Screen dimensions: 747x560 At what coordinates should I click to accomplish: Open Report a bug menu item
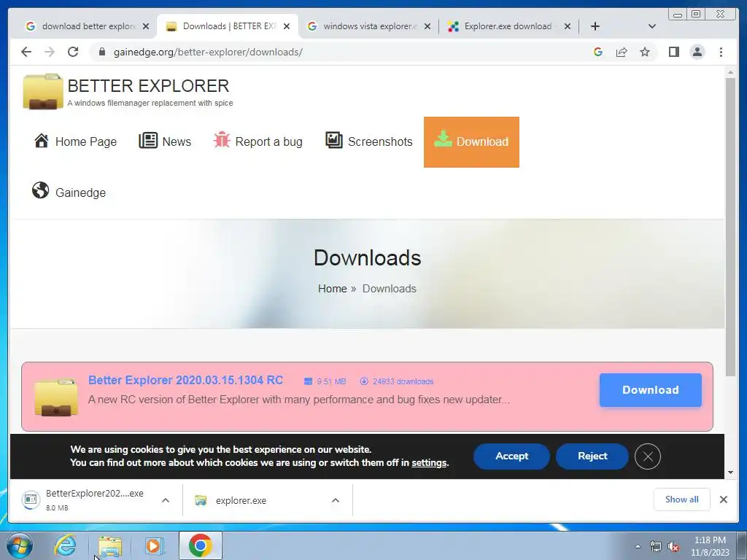(258, 141)
